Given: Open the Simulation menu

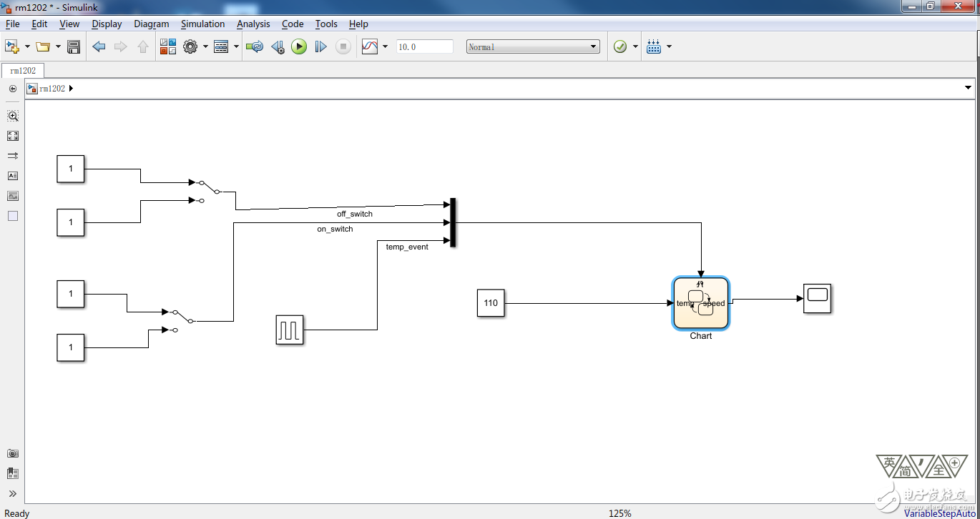Looking at the screenshot, I should (203, 24).
